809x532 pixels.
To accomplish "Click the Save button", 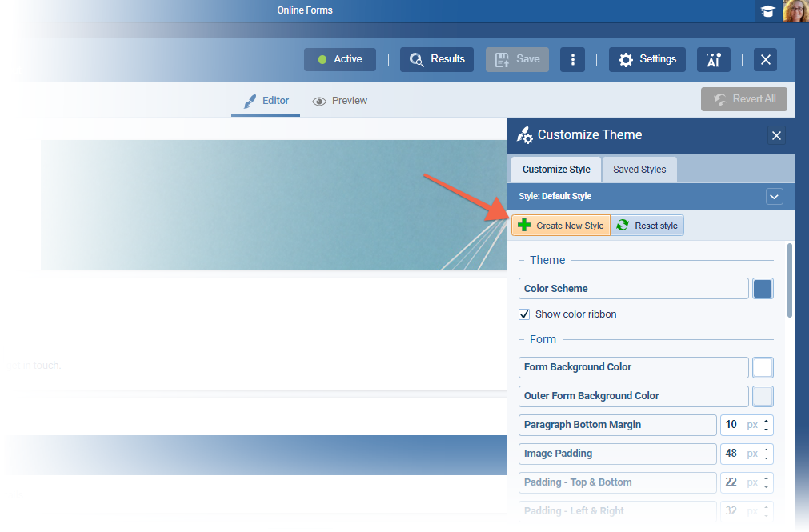I will (x=517, y=59).
